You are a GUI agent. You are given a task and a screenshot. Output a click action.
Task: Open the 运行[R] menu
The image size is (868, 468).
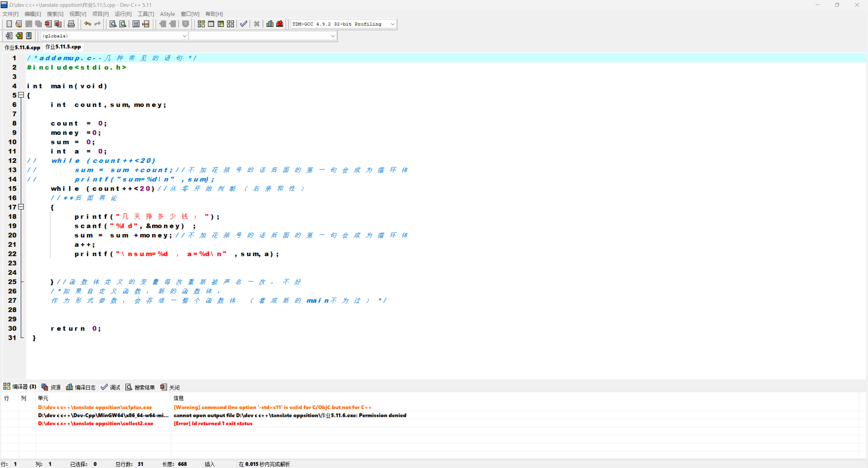(123, 14)
